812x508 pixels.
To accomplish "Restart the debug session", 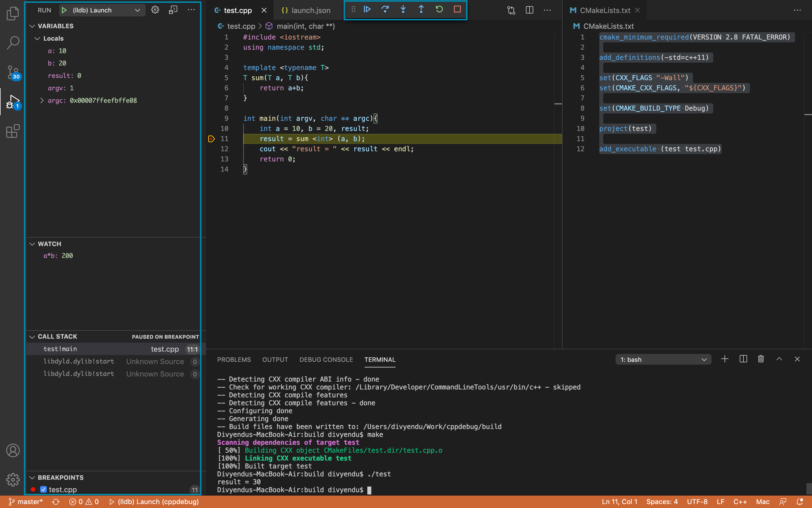I will (x=439, y=9).
